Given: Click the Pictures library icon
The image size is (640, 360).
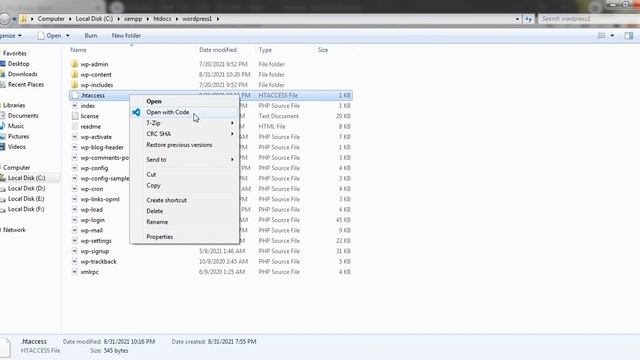Looking at the screenshot, I should pos(3,136).
